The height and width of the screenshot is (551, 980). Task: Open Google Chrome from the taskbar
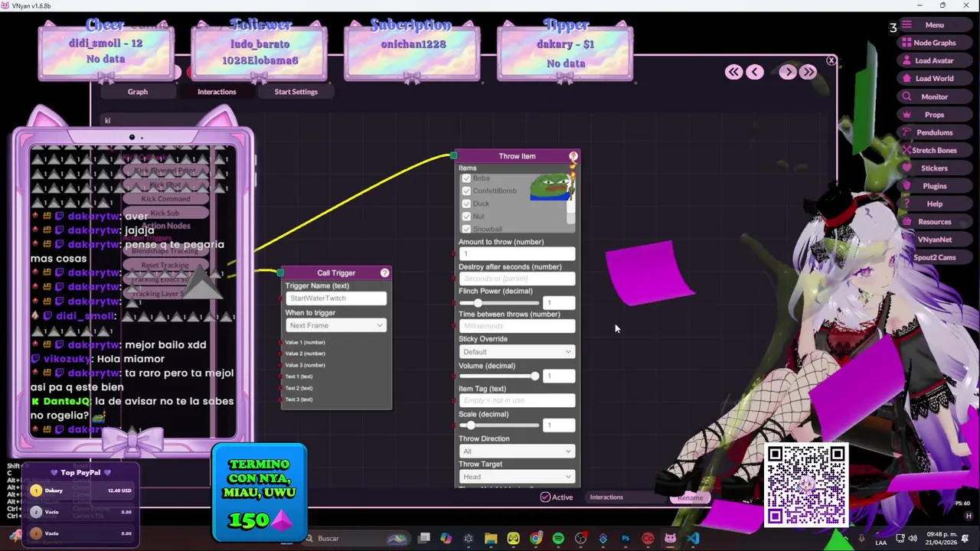point(536,539)
